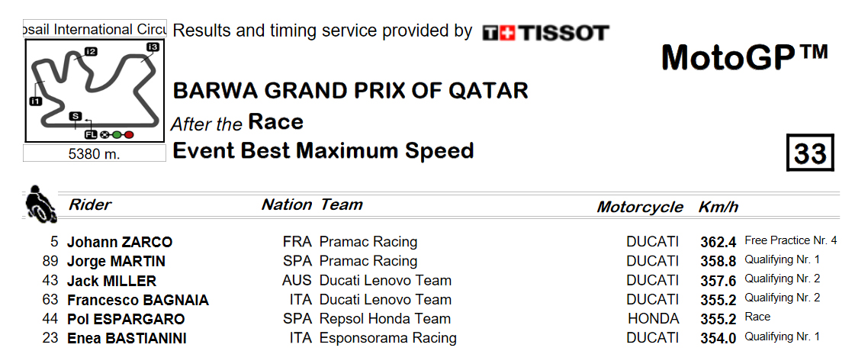Click the page number 33 box
Viewport: 868px width, 351px height.
(810, 153)
